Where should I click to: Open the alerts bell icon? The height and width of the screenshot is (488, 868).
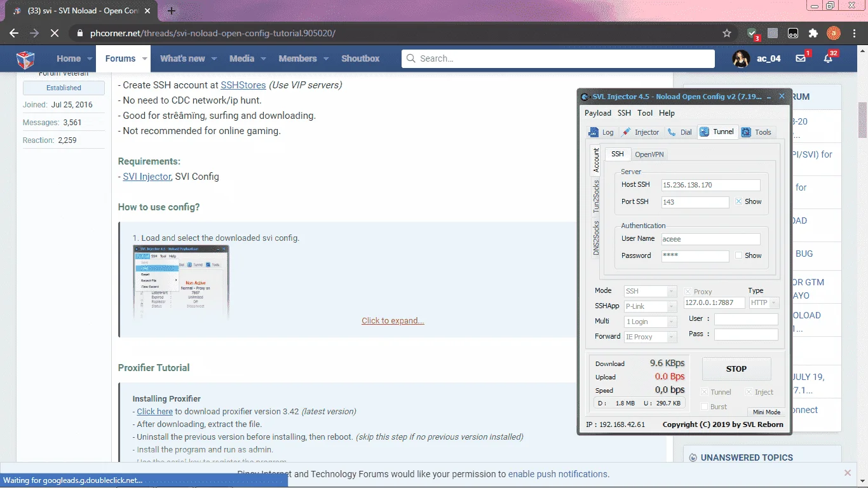tap(828, 58)
